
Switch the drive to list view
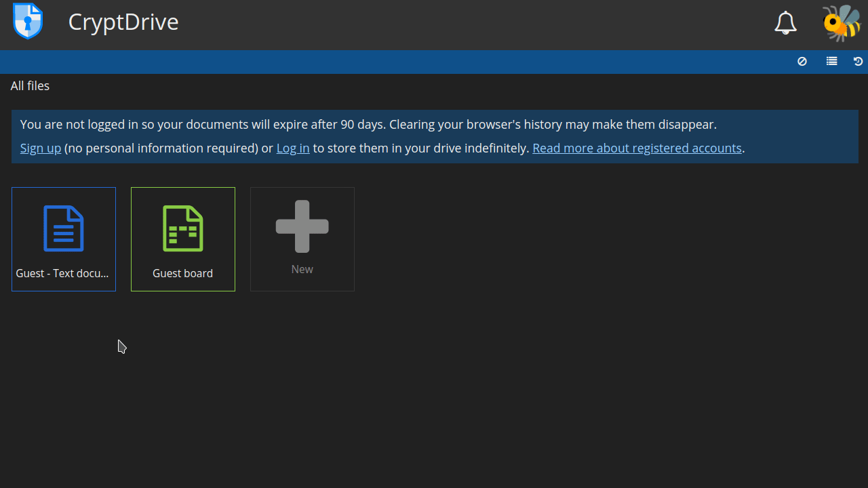pos(831,62)
